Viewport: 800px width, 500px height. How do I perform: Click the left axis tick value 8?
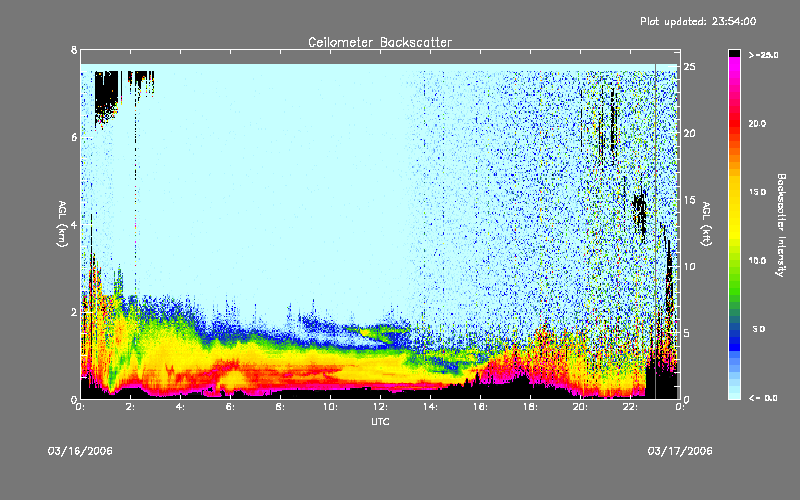tap(74, 50)
